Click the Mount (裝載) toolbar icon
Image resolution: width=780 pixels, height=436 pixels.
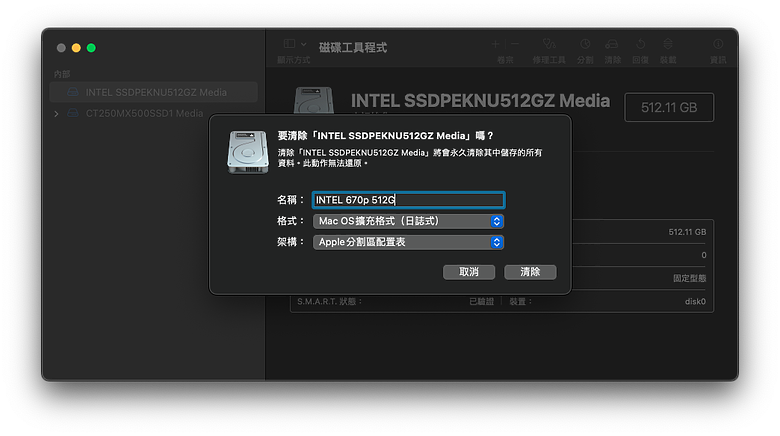[x=668, y=44]
